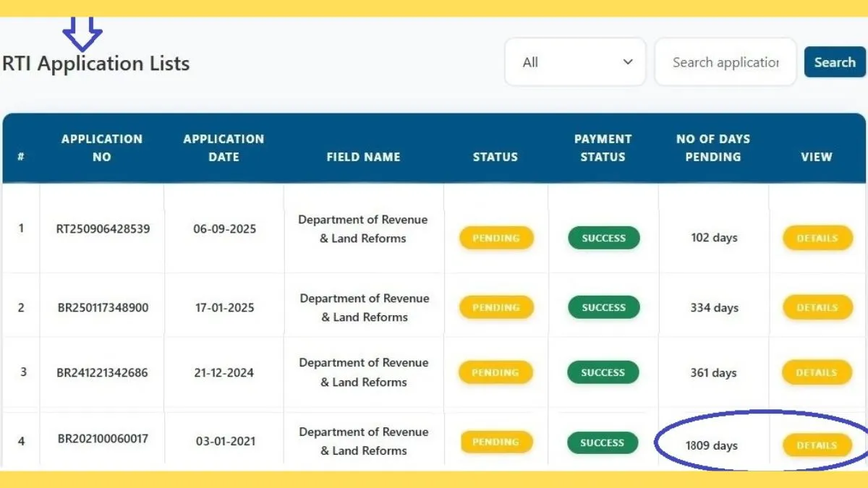The width and height of the screenshot is (868, 488).
Task: Click the RTI Application Lists heading
Action: 96,64
